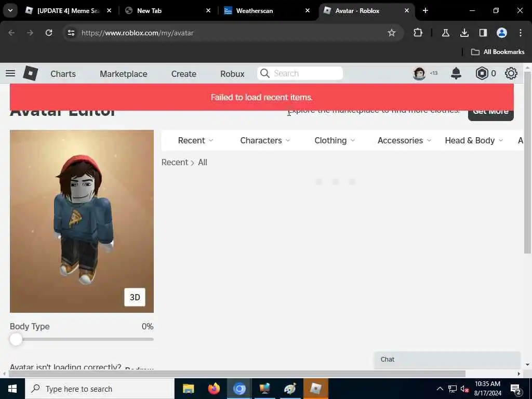Viewport: 532px width, 399px height.
Task: Bookmark this page with the star icon
Action: tap(392, 33)
